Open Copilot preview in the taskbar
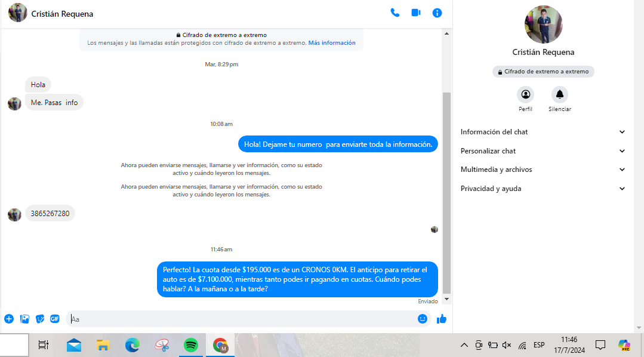Image resolution: width=644 pixels, height=357 pixels. pyautogui.click(x=624, y=345)
